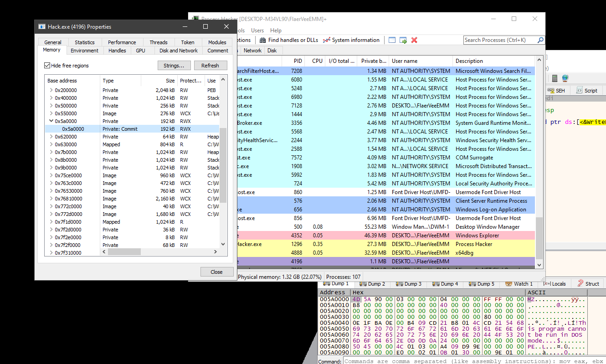The width and height of the screenshot is (606, 364).
Task: Click the find window and thread icon
Action: click(x=403, y=40)
